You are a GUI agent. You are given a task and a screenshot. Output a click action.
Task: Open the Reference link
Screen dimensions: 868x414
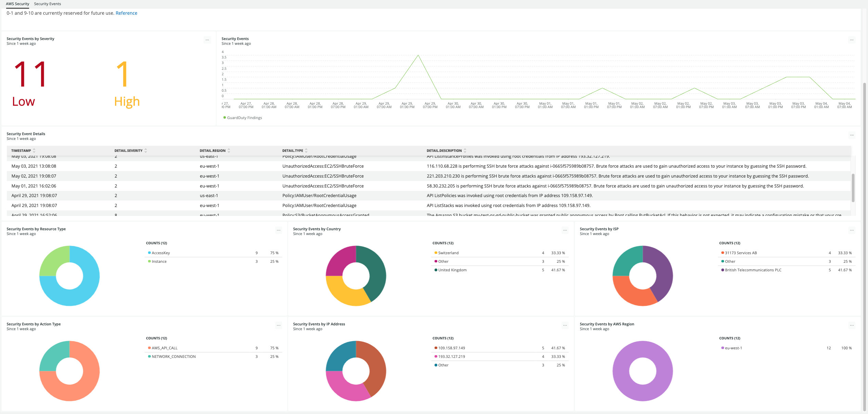click(126, 13)
